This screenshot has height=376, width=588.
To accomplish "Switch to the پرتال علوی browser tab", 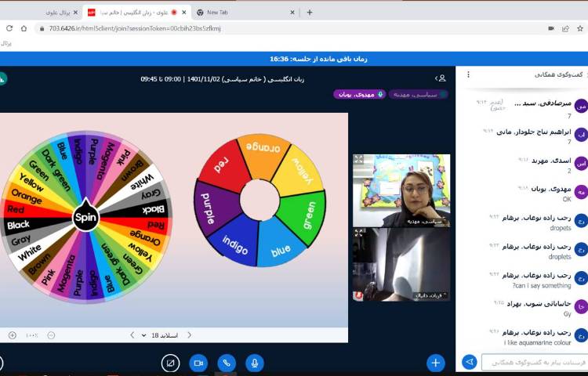I will [x=58, y=13].
